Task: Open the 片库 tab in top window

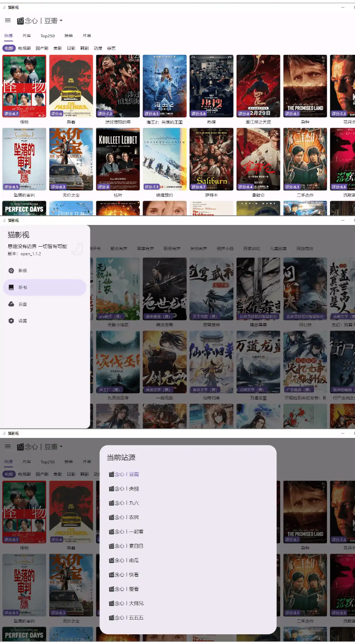Action: pos(27,36)
